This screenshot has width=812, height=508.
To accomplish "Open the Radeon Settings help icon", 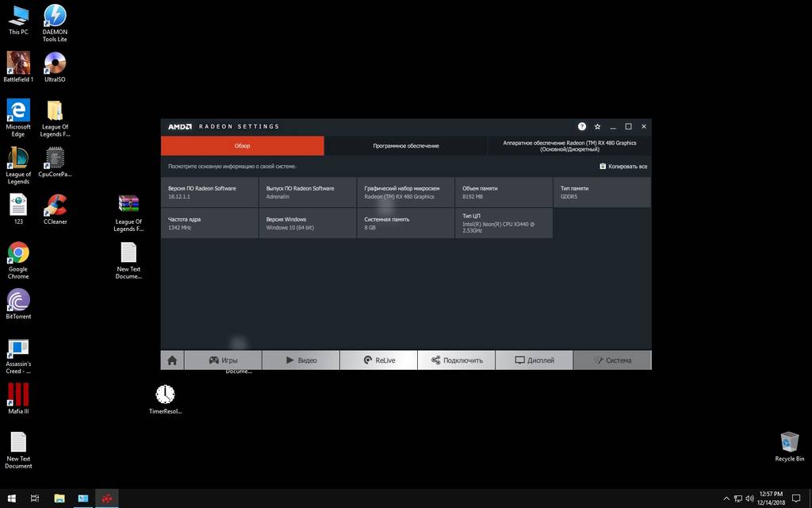I will point(581,126).
